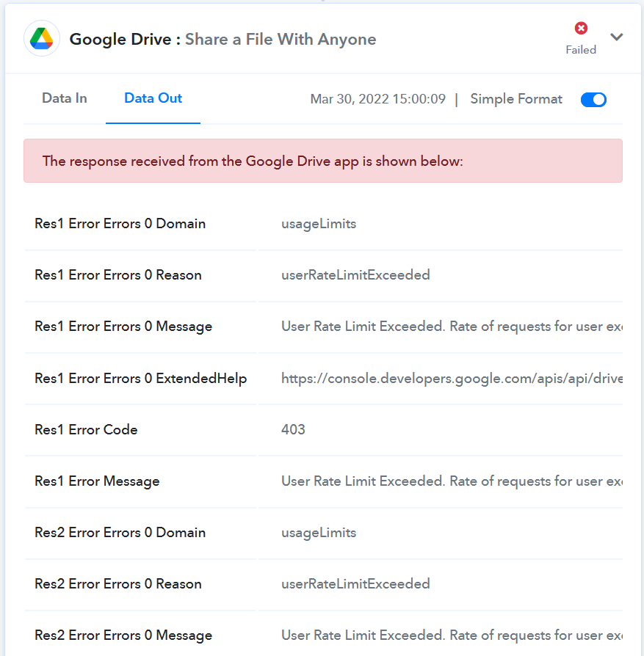Click the Res1 Error Code label

click(x=86, y=430)
